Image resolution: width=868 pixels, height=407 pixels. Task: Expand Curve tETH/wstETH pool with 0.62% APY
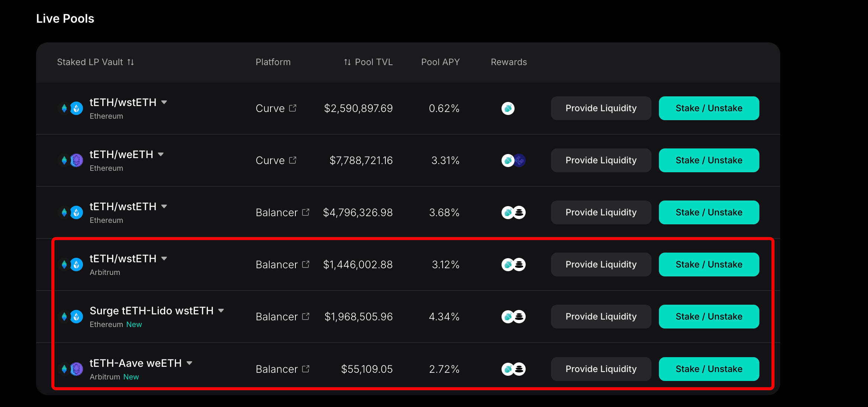(164, 102)
